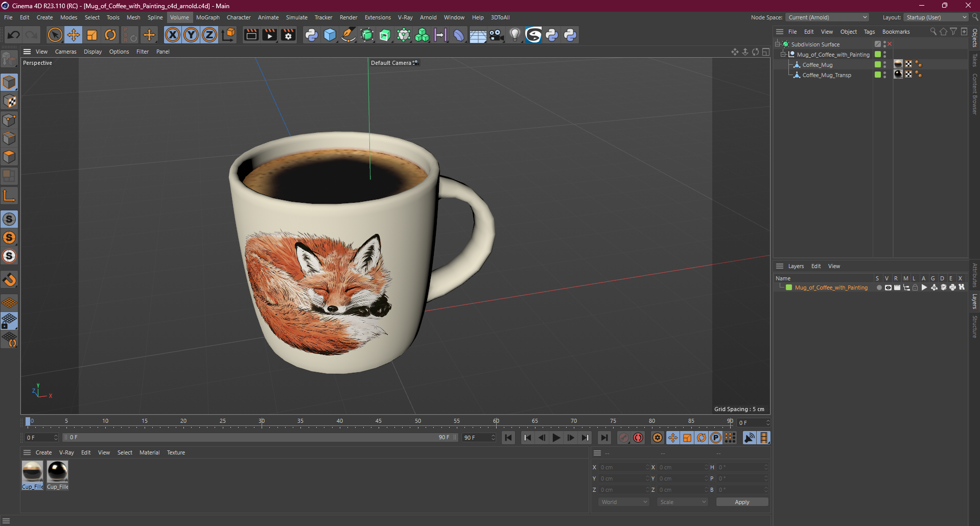Toggle layer render icon for Mug_of_Coffee_with_Painting
The image size is (980, 526).
[x=897, y=288]
